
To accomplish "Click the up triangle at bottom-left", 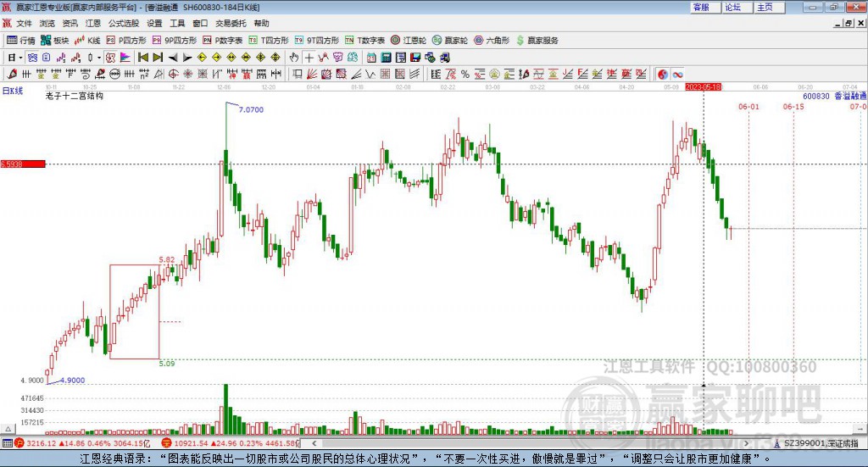I will pyautogui.click(x=8, y=429).
